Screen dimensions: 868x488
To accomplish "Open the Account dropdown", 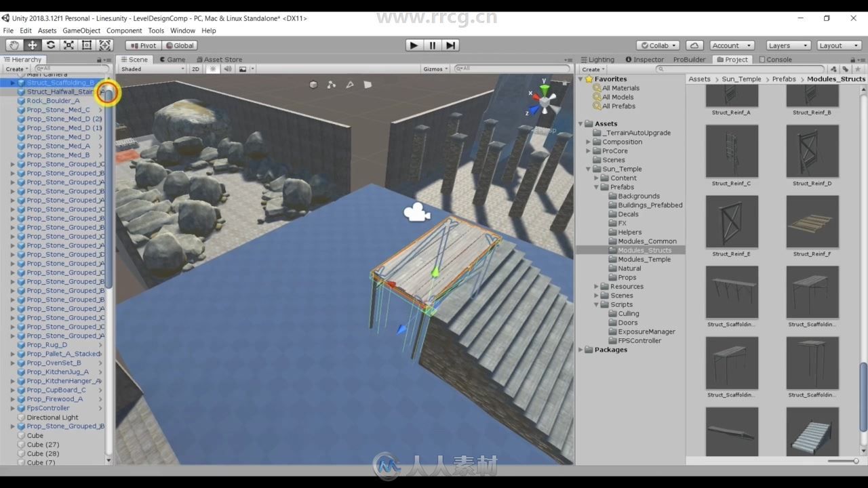I will [x=732, y=45].
